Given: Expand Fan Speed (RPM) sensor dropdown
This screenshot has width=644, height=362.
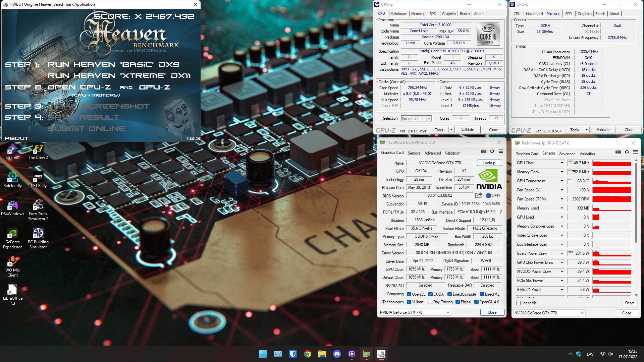Looking at the screenshot, I should tap(562, 199).
